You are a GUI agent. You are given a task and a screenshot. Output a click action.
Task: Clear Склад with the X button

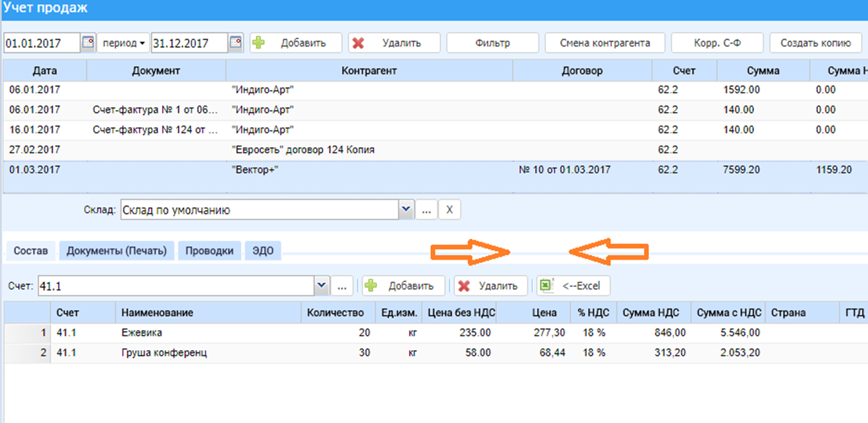449,209
